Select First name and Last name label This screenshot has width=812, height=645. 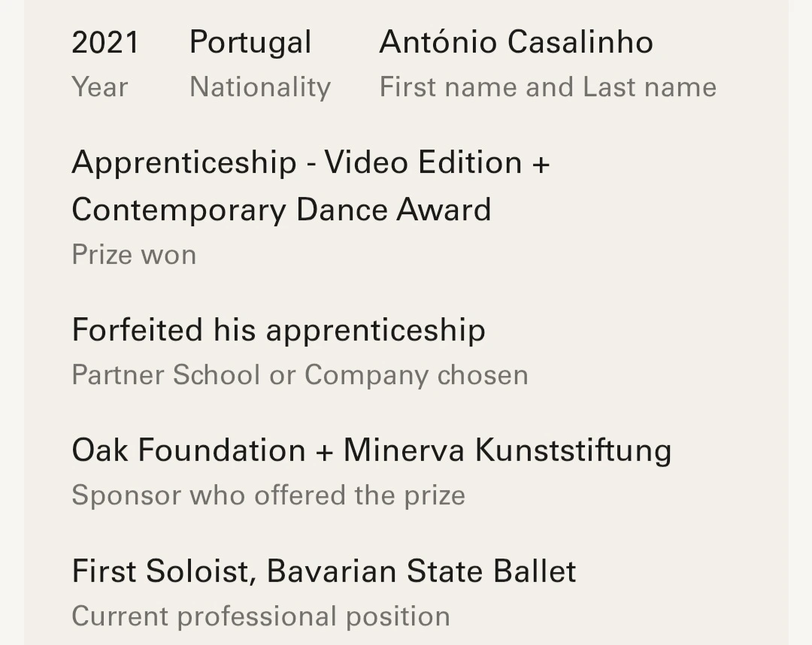click(x=547, y=87)
